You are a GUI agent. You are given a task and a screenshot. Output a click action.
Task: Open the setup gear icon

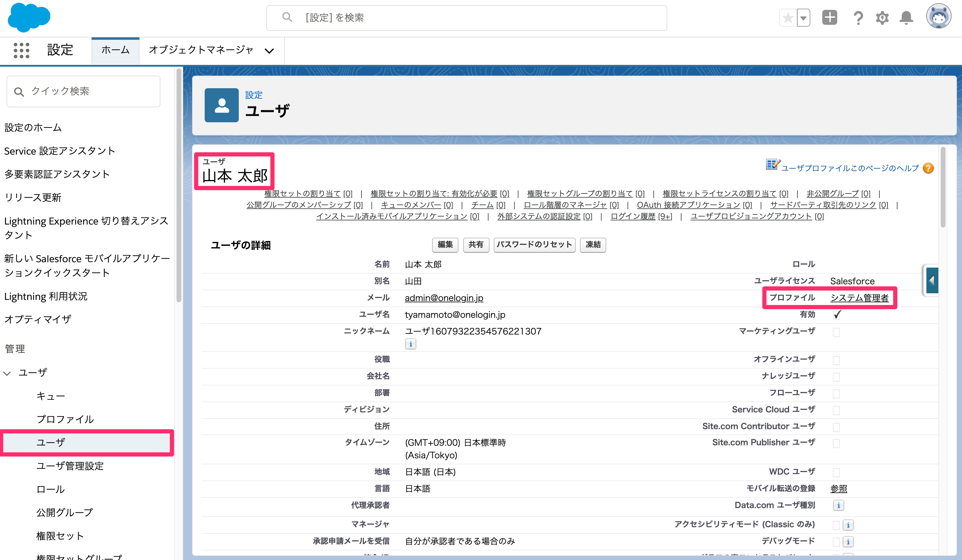coord(882,18)
